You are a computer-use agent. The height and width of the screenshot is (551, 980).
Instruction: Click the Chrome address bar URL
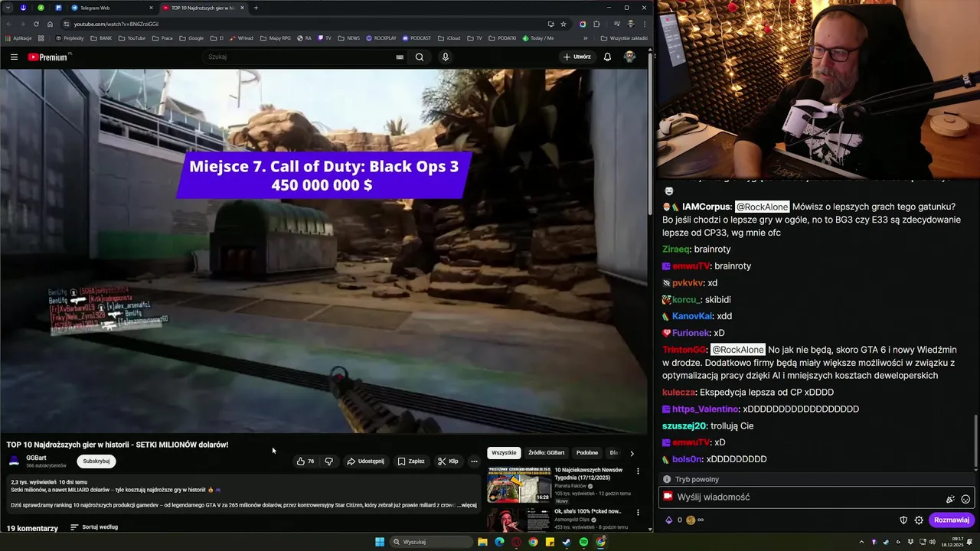click(116, 24)
